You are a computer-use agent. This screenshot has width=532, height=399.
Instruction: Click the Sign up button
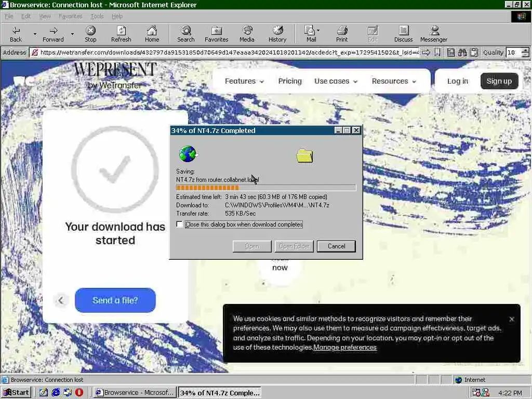pyautogui.click(x=499, y=81)
